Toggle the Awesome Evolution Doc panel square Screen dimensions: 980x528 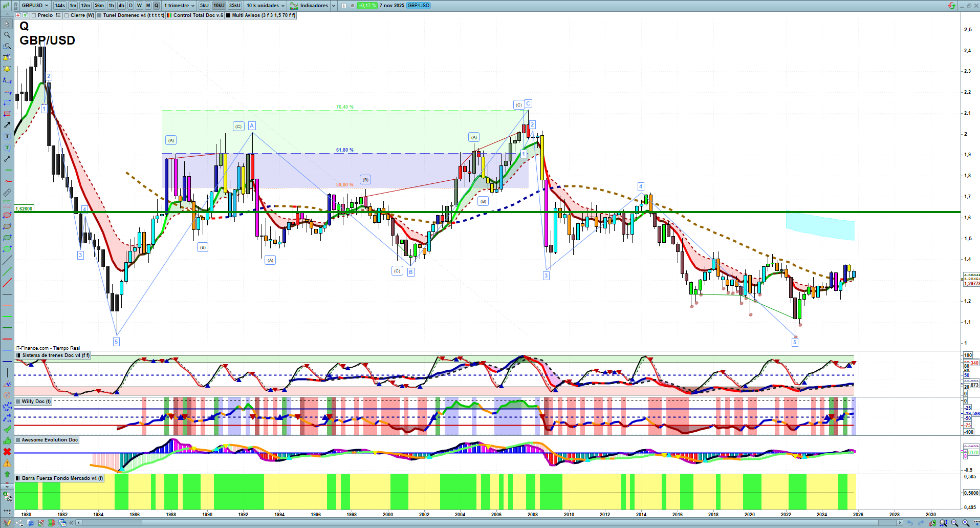click(x=18, y=440)
